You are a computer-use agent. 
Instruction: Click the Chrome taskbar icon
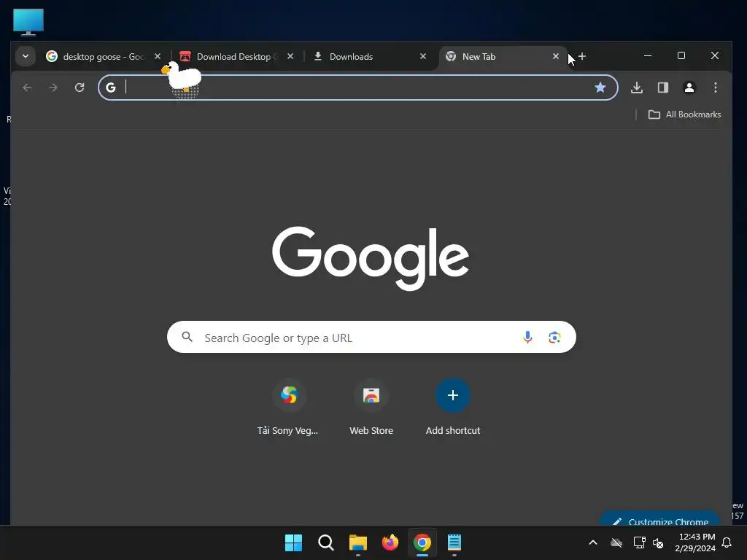point(422,542)
